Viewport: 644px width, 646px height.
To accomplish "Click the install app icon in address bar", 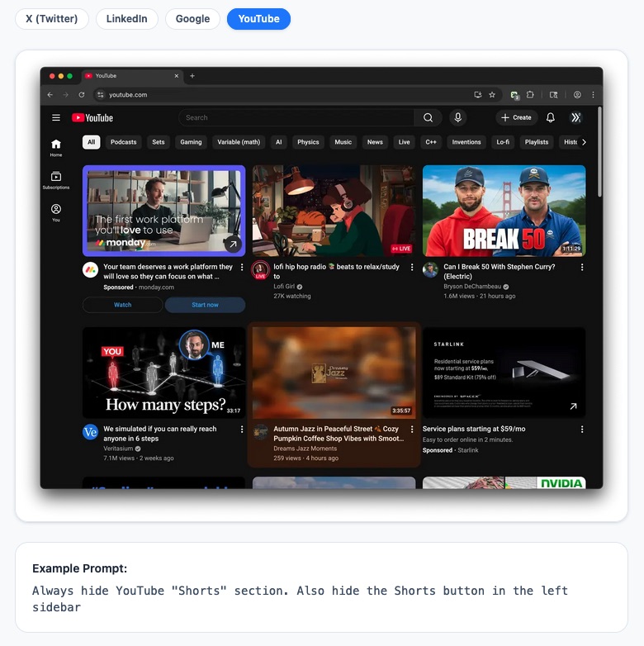I will tap(478, 95).
